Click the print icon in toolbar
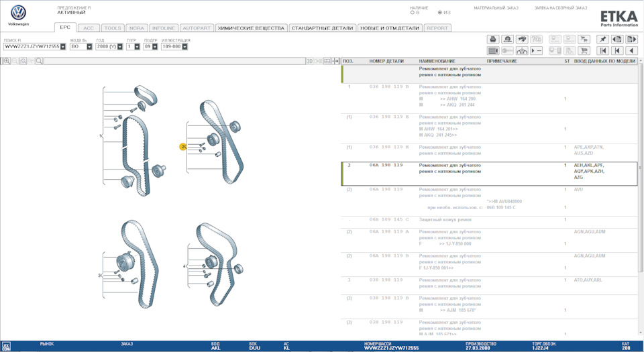 (493, 40)
